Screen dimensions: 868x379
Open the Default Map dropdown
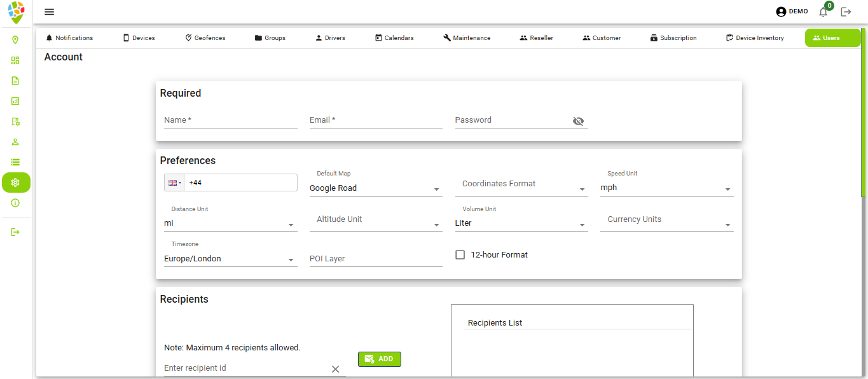[x=436, y=188]
